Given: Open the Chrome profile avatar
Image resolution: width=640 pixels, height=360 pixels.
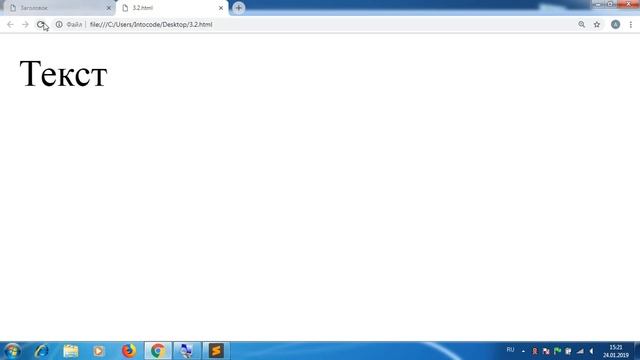Looking at the screenshot, I should pyautogui.click(x=615, y=24).
